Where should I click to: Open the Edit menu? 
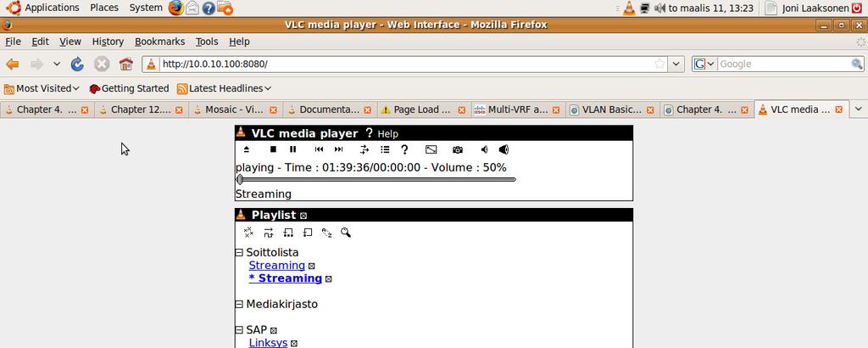(40, 42)
